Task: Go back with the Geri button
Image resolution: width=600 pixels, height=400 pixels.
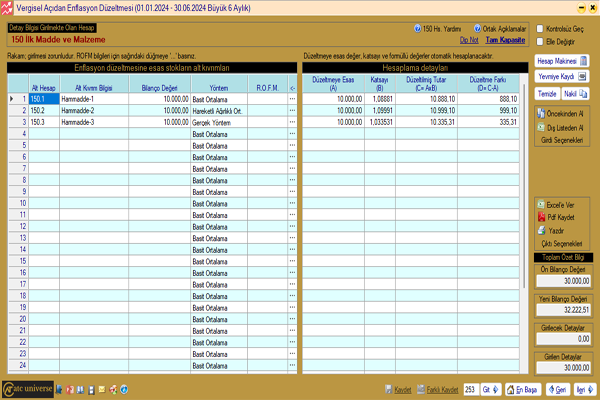Action: tap(558, 390)
